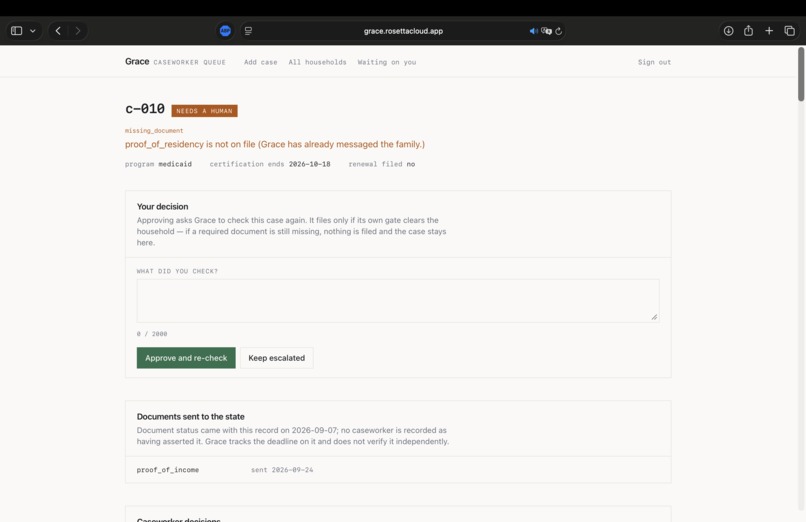Select the CASEWORKER QUEUE label

(x=190, y=62)
